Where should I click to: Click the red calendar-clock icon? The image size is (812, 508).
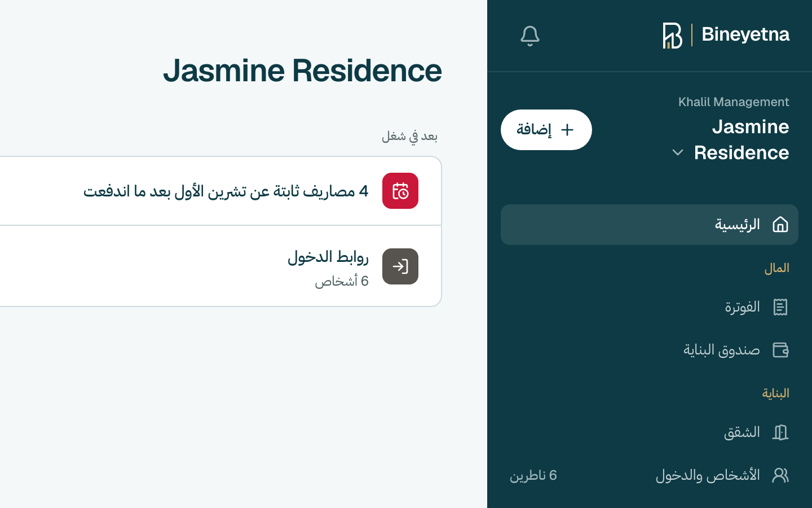400,191
